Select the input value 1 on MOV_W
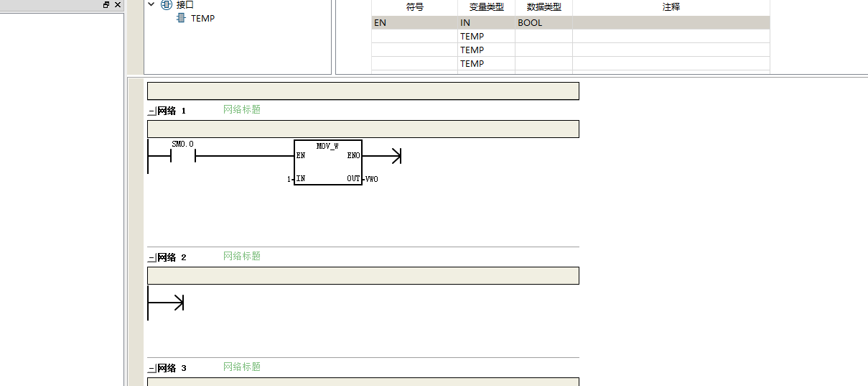Image resolution: width=868 pixels, height=386 pixels. pyautogui.click(x=289, y=179)
